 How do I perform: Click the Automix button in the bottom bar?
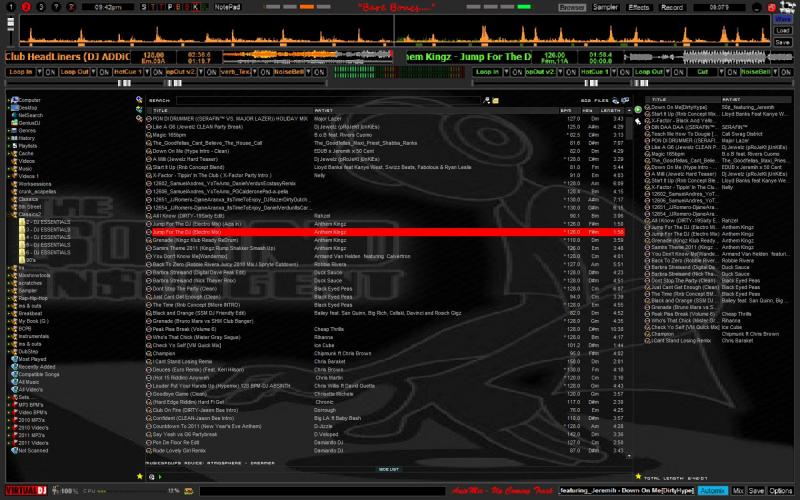click(712, 491)
